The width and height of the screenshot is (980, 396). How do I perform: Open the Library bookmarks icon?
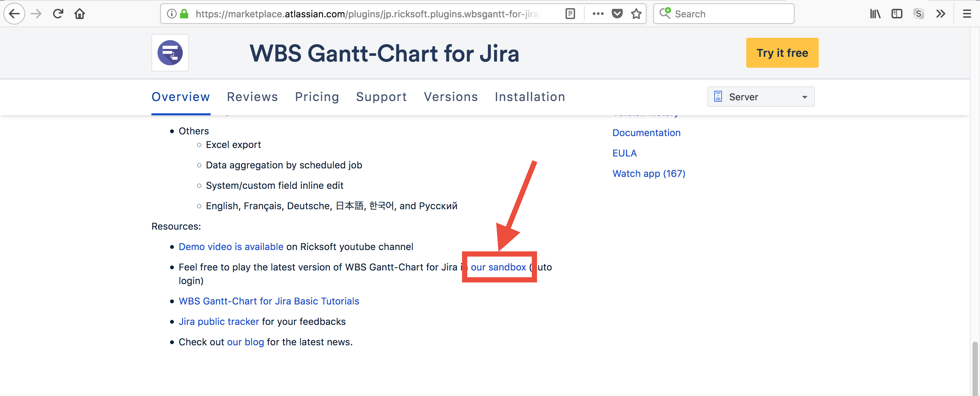pyautogui.click(x=875, y=14)
